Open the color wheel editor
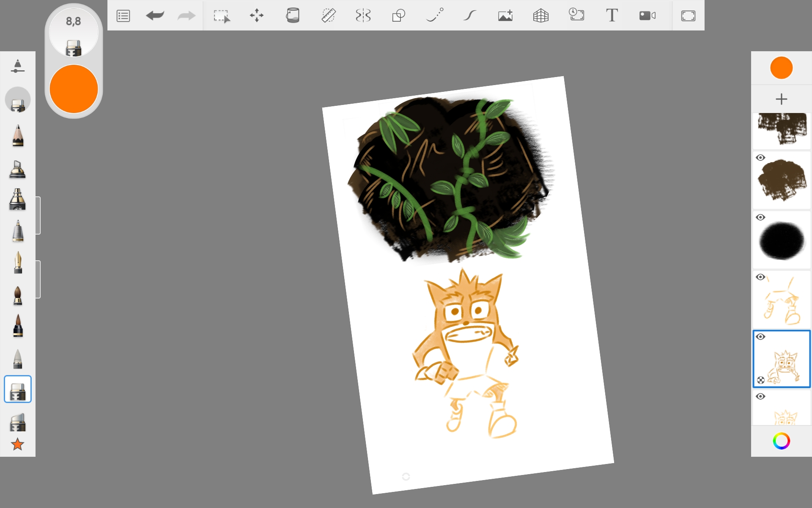The width and height of the screenshot is (812, 508). coord(781,441)
